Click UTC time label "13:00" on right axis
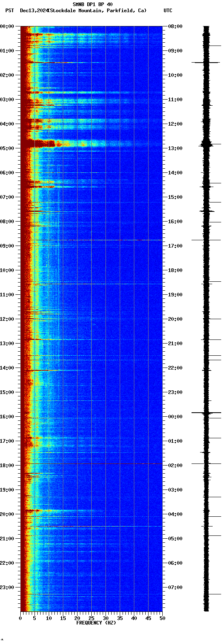The image size is (224, 644). tap(175, 148)
